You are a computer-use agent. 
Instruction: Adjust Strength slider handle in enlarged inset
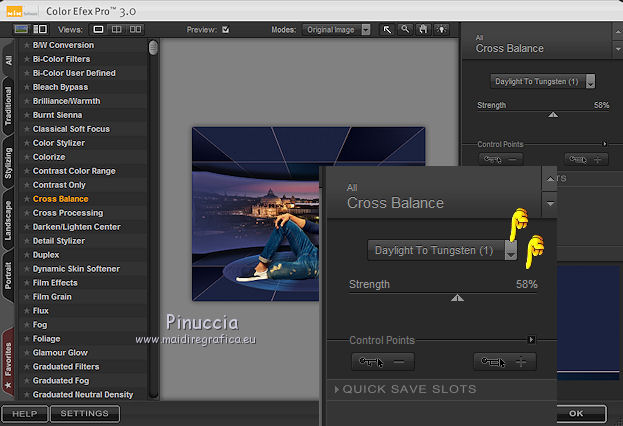[x=457, y=298]
